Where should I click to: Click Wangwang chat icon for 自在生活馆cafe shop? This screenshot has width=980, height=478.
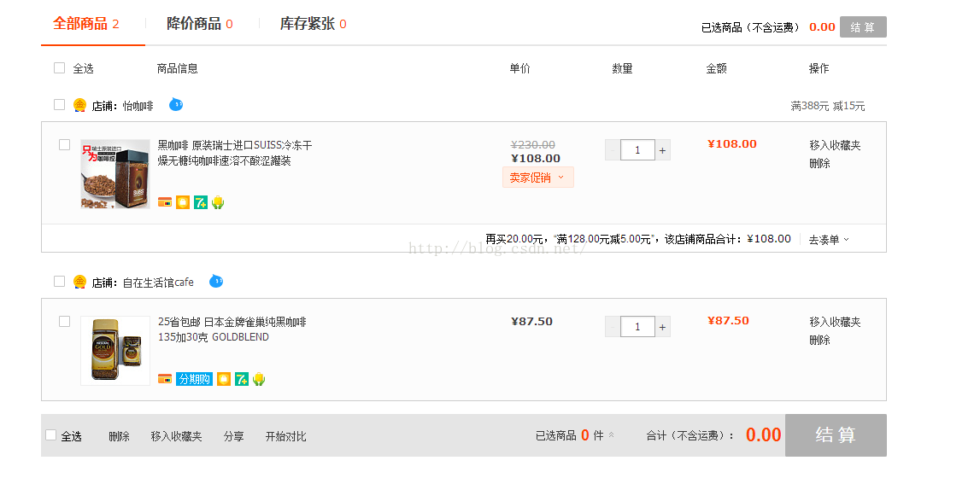216,281
